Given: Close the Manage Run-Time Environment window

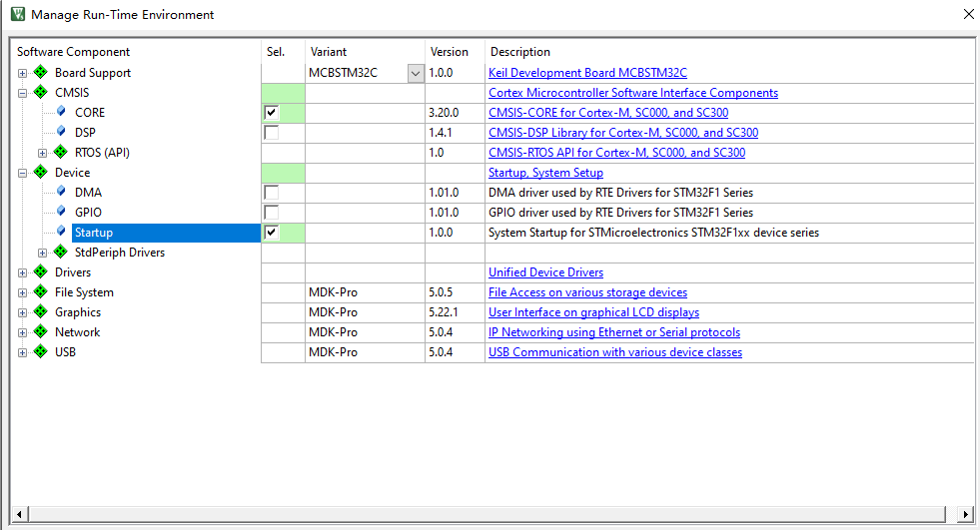Looking at the screenshot, I should [x=969, y=14].
